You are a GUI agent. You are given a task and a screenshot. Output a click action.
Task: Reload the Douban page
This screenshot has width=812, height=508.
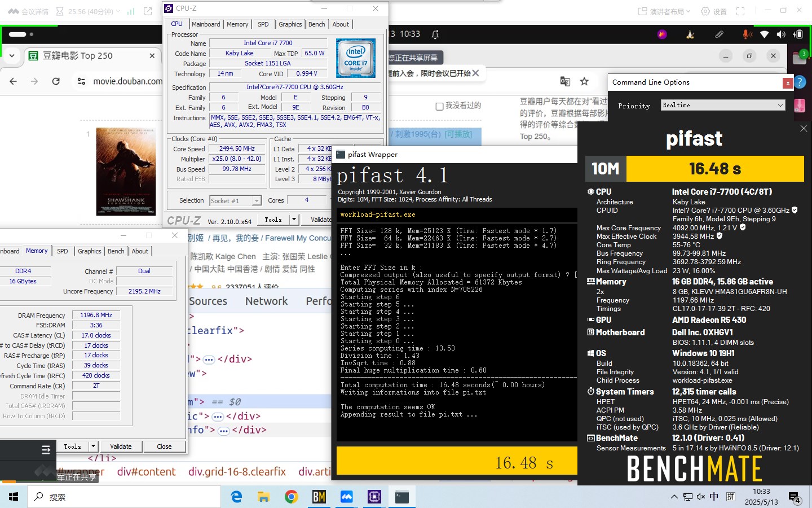point(56,81)
